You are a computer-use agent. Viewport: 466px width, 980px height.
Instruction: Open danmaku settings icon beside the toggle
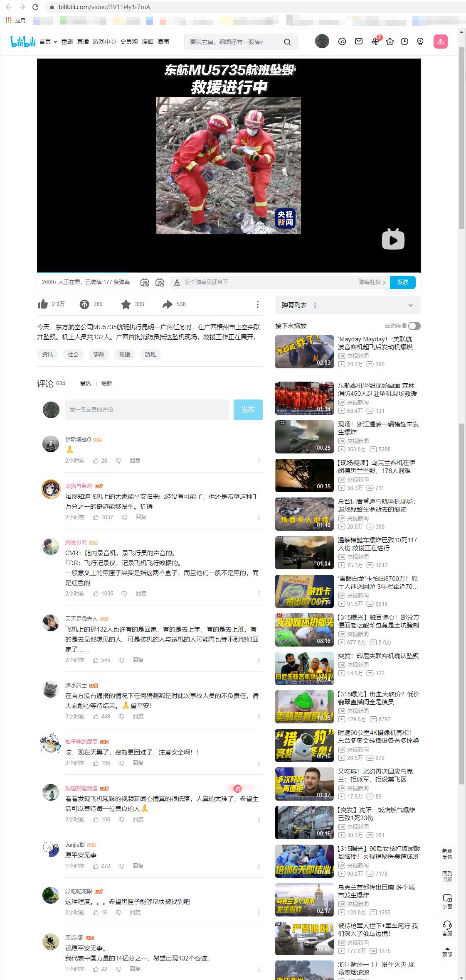tap(160, 282)
